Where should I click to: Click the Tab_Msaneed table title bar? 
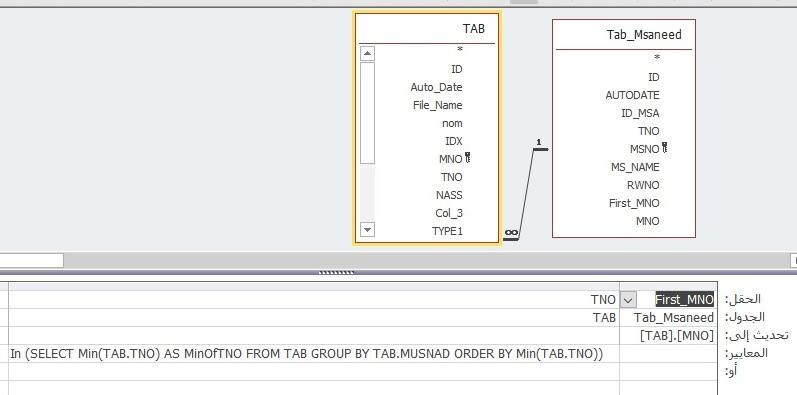click(624, 35)
